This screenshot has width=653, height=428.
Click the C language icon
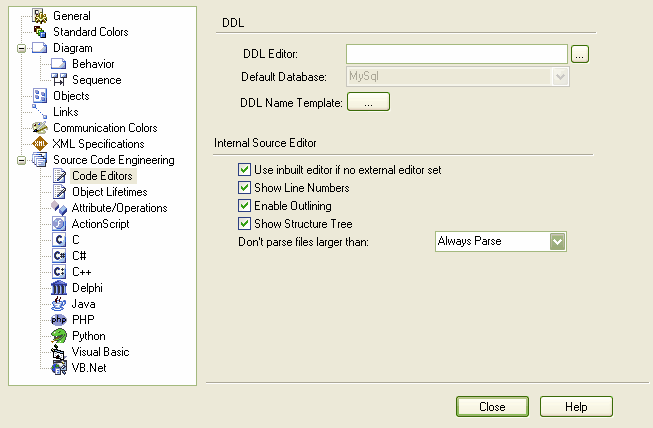[x=59, y=240]
